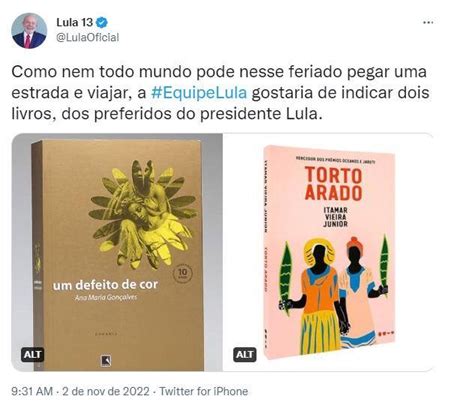Open the three-dot more options menu
The height and width of the screenshot is (408, 474).
coord(428,23)
